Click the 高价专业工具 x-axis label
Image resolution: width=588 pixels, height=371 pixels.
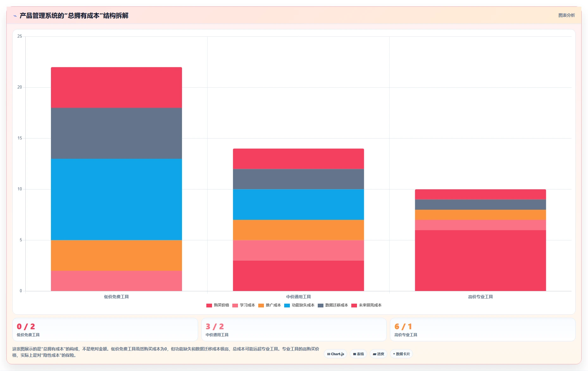(480, 297)
